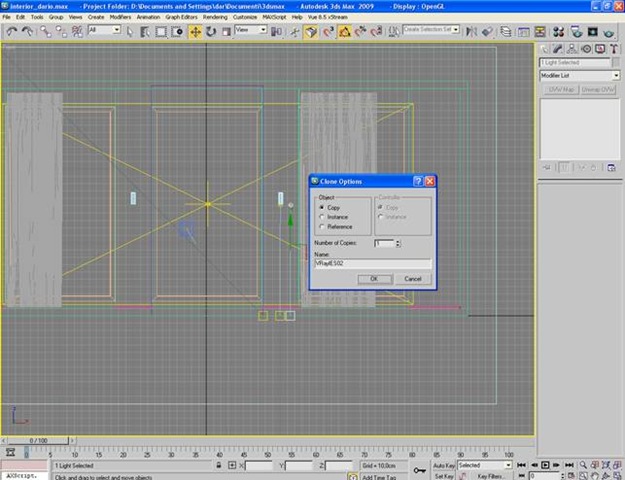This screenshot has width=625, height=480.
Task: Expand the Modifier List dropdown
Action: pos(580,75)
